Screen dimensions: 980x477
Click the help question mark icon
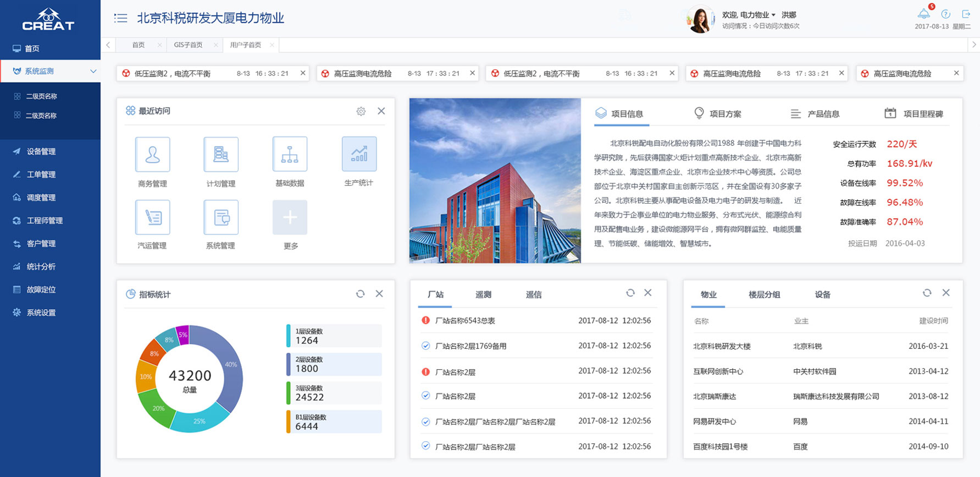click(x=945, y=14)
